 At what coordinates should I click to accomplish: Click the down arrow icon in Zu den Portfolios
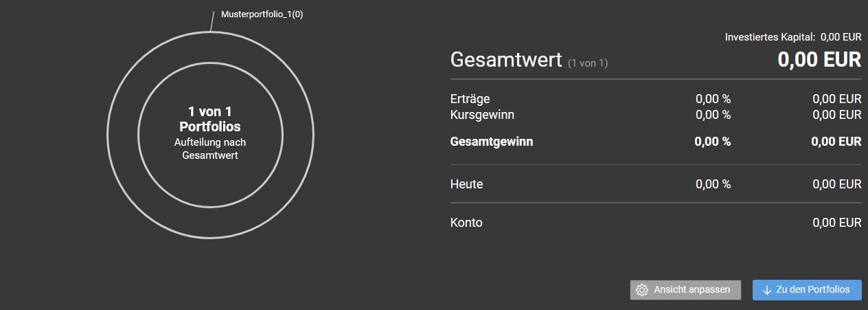[x=767, y=290]
